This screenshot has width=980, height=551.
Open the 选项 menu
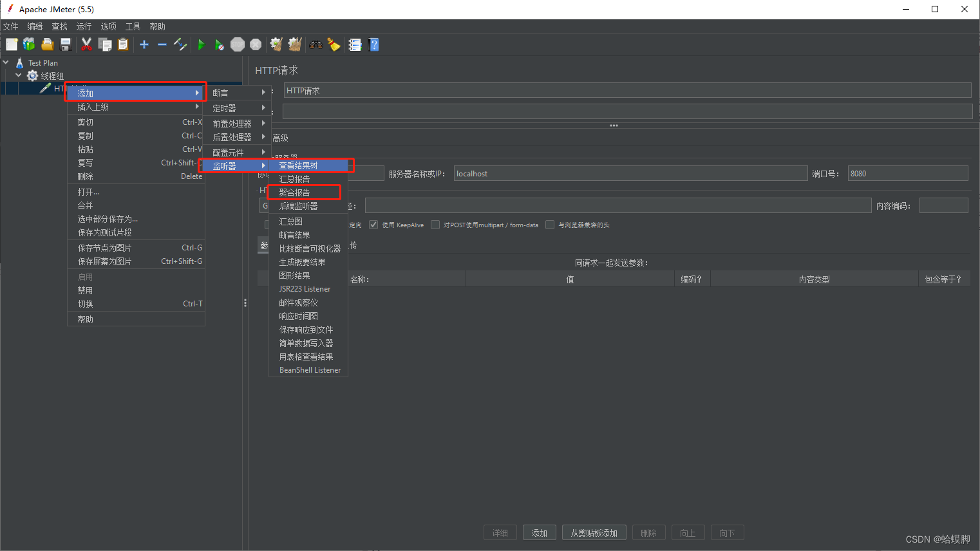tap(108, 26)
